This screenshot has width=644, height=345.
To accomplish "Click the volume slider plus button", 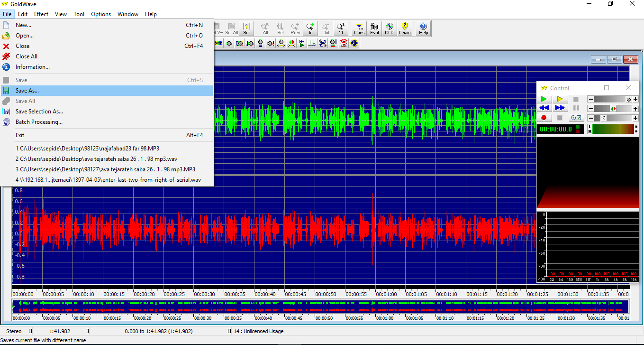I will [x=635, y=99].
